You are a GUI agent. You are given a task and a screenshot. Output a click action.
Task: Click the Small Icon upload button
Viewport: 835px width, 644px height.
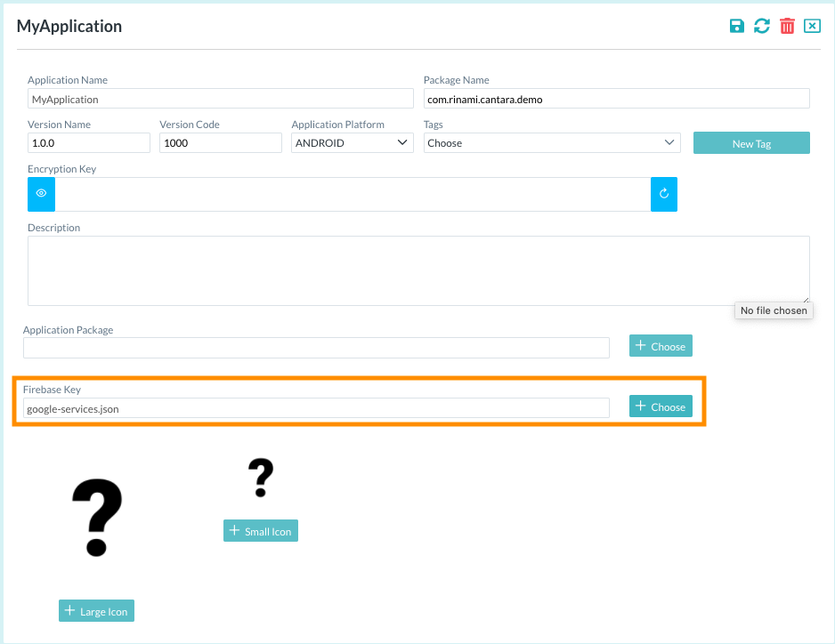tap(261, 531)
